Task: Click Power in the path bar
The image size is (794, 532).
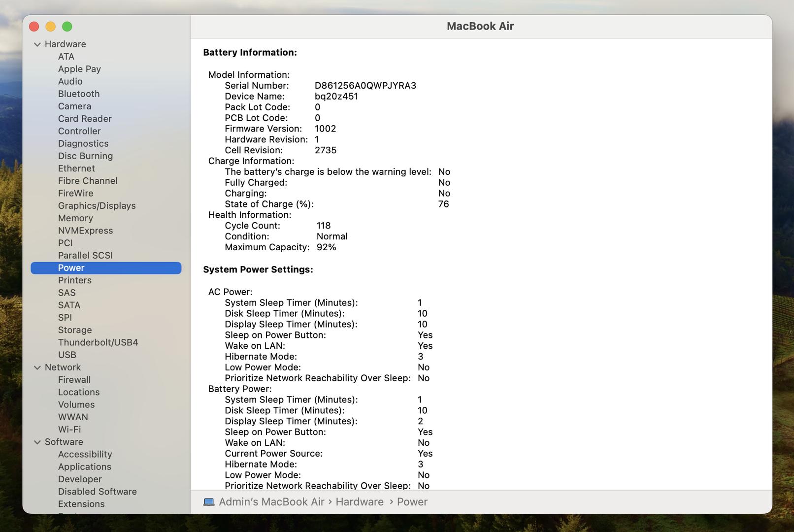Action: tap(412, 502)
